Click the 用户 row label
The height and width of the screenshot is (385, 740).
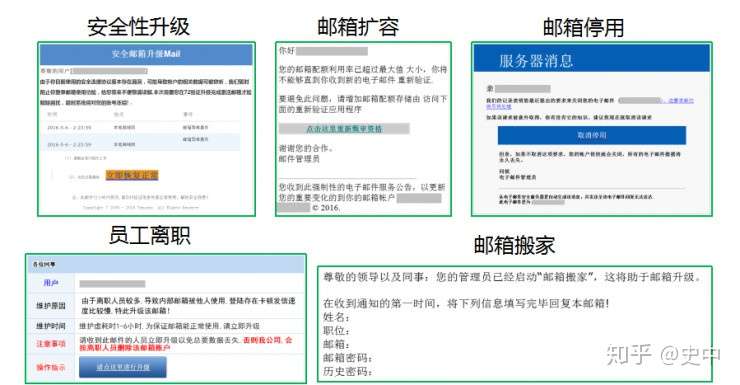(50, 283)
